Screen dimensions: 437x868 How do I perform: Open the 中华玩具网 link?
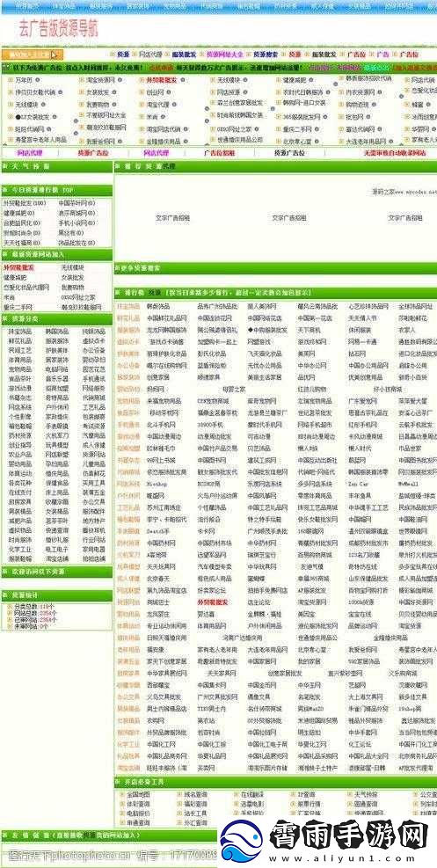coord(262,567)
